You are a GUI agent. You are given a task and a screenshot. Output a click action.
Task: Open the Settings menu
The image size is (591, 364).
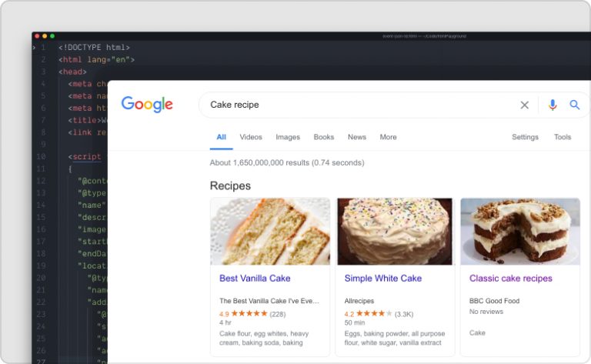[x=526, y=137]
